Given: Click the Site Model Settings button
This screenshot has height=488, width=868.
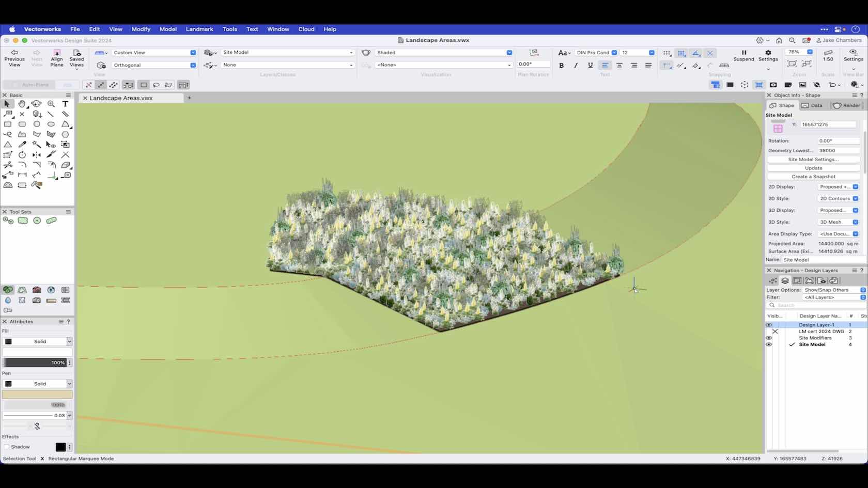Looking at the screenshot, I should 813,160.
